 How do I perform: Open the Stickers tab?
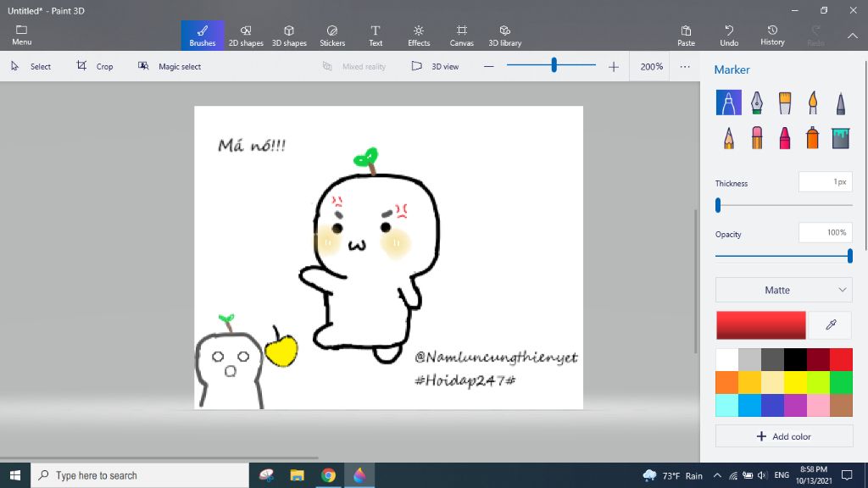(332, 35)
